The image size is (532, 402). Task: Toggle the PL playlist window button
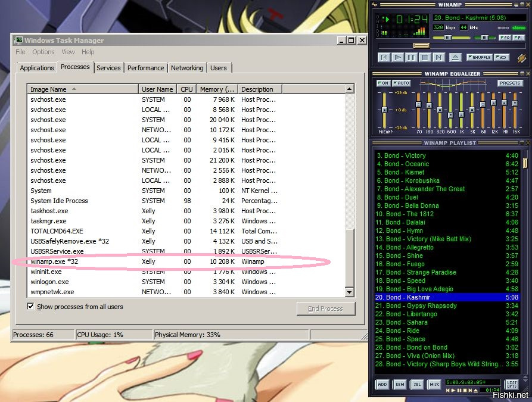[x=518, y=38]
